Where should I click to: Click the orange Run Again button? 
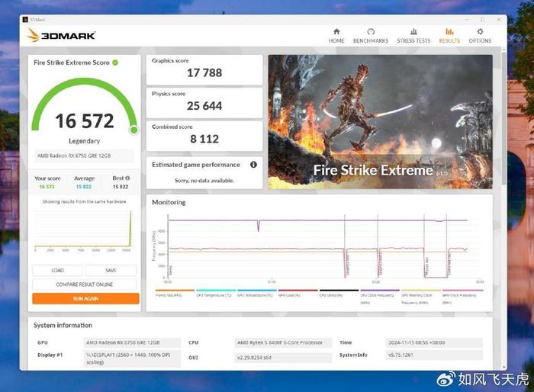85,298
